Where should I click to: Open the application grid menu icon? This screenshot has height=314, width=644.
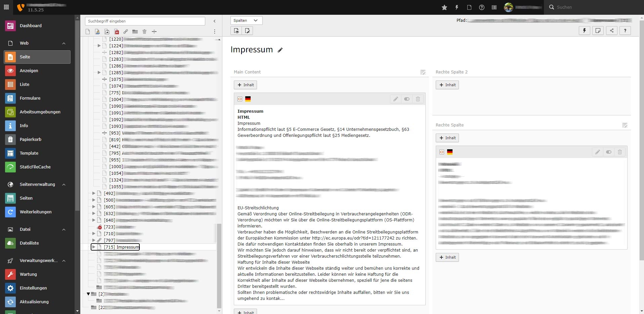click(x=6, y=7)
